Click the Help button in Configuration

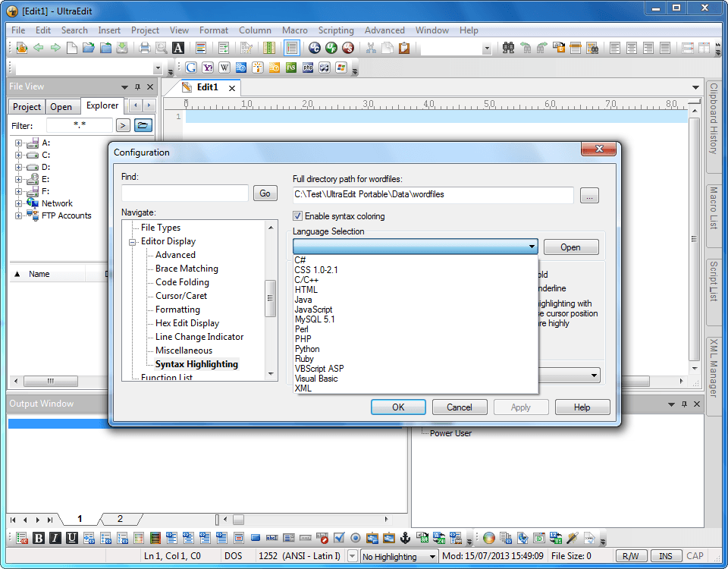[x=582, y=407]
